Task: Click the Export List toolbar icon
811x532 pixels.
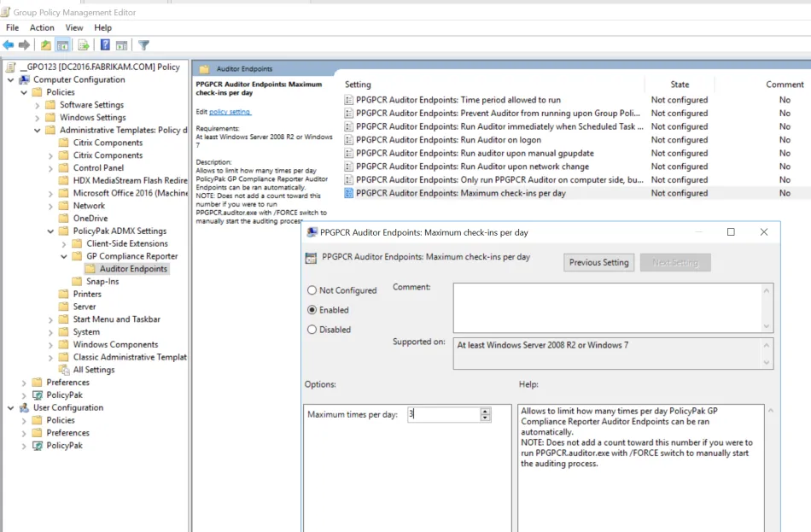Action: (84, 45)
